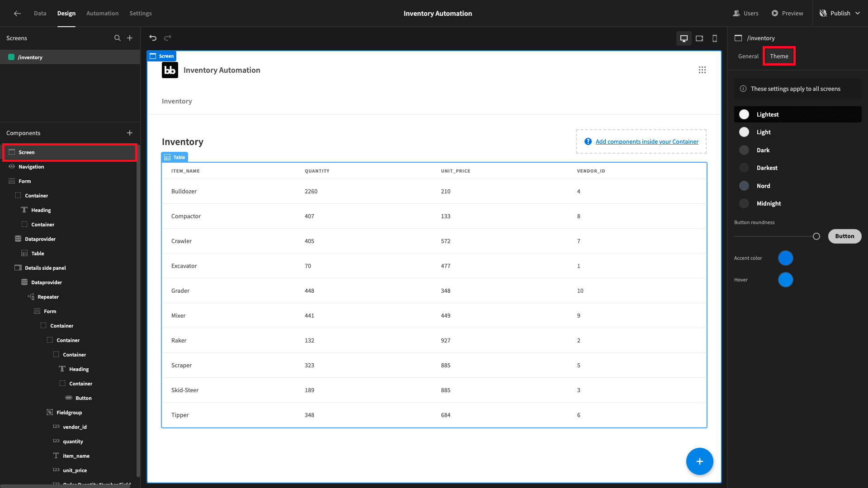
Task: Redo the last change
Action: (168, 38)
